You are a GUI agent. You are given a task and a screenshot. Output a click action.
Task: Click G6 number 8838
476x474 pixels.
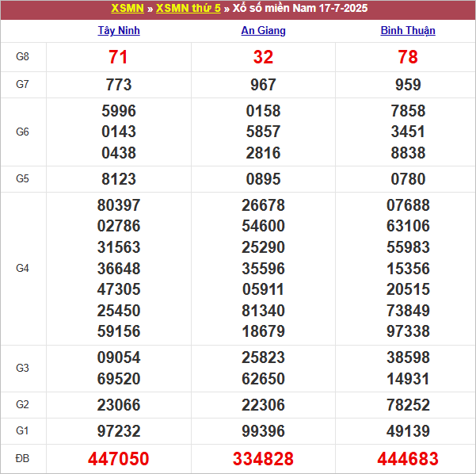tap(408, 153)
